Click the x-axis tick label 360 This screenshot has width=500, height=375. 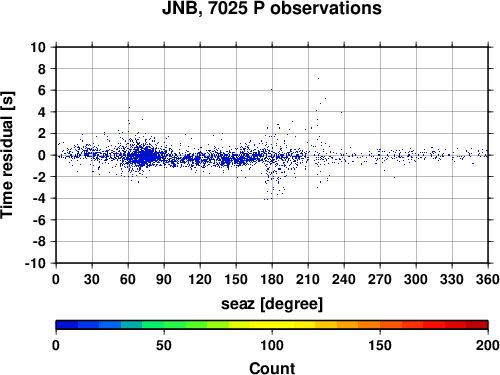point(488,279)
